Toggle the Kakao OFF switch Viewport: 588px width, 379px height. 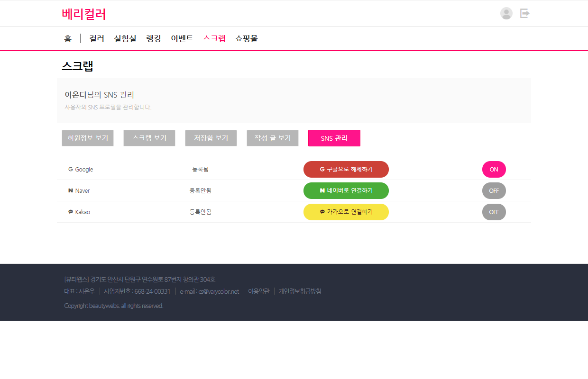click(x=494, y=212)
